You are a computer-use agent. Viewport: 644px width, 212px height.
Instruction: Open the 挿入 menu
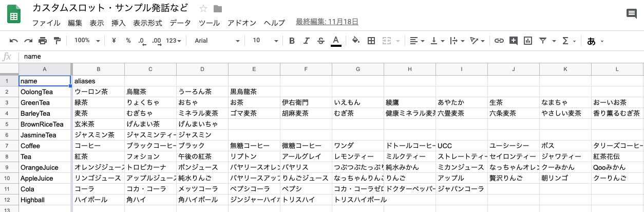point(119,23)
